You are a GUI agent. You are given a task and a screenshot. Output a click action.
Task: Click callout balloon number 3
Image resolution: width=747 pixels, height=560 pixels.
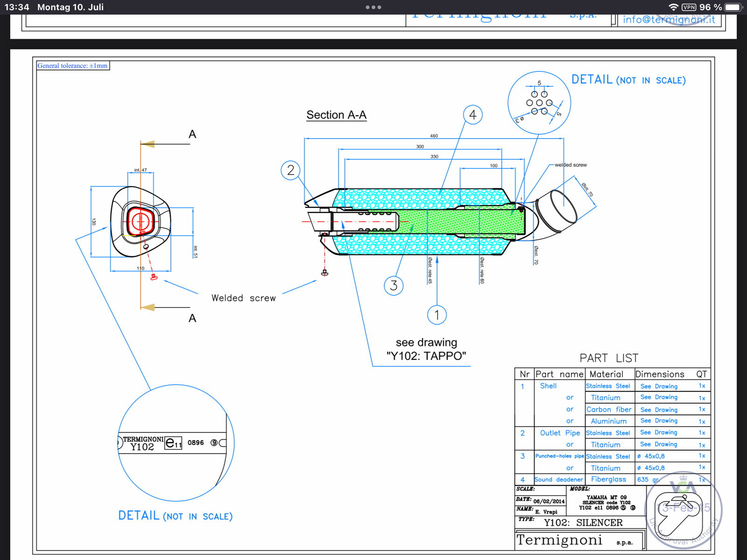coord(394,286)
